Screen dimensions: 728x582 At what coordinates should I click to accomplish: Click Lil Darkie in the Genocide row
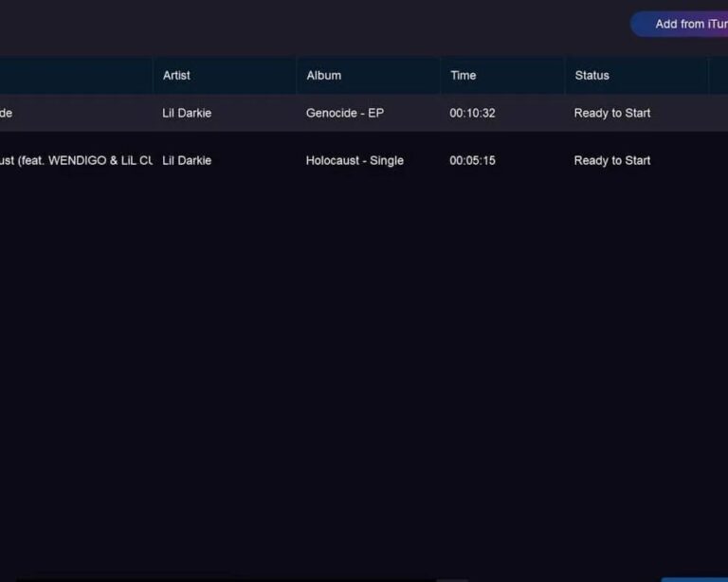coord(187,113)
